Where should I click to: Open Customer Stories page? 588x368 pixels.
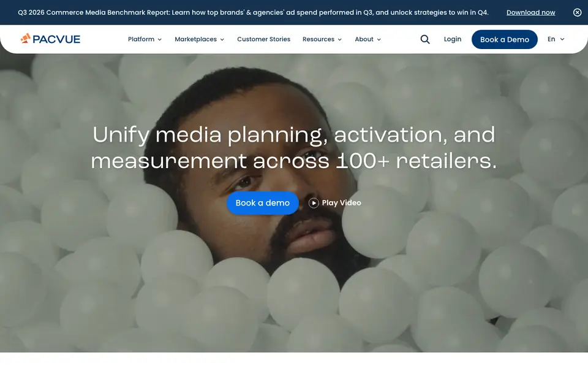(x=263, y=39)
